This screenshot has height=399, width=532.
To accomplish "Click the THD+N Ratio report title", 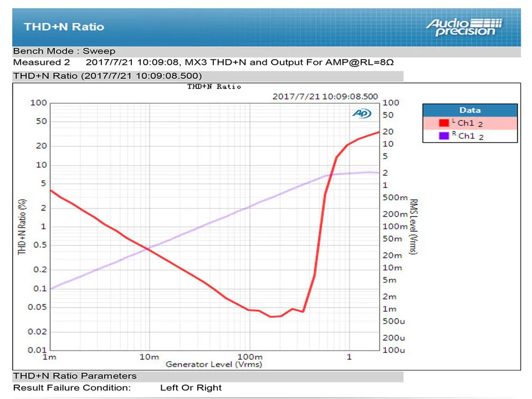I will tap(64, 27).
